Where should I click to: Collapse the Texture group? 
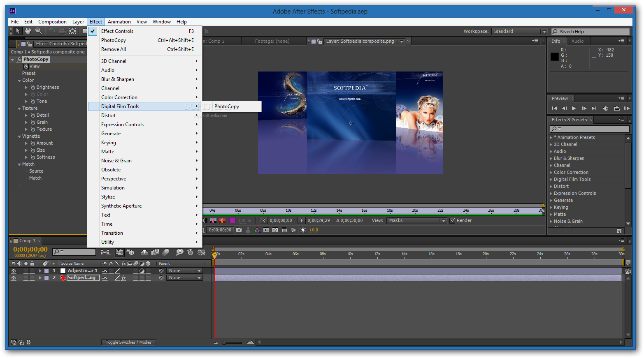(19, 109)
